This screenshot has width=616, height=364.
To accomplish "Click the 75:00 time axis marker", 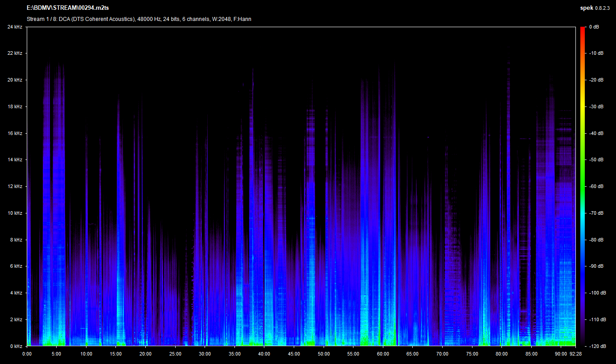I will pos(472,354).
